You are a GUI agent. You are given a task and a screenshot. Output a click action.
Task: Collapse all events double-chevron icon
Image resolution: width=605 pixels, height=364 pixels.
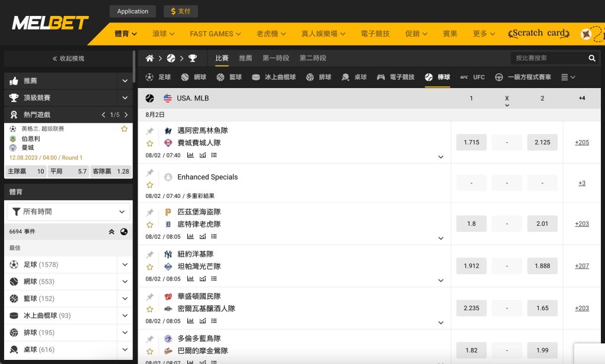click(112, 232)
